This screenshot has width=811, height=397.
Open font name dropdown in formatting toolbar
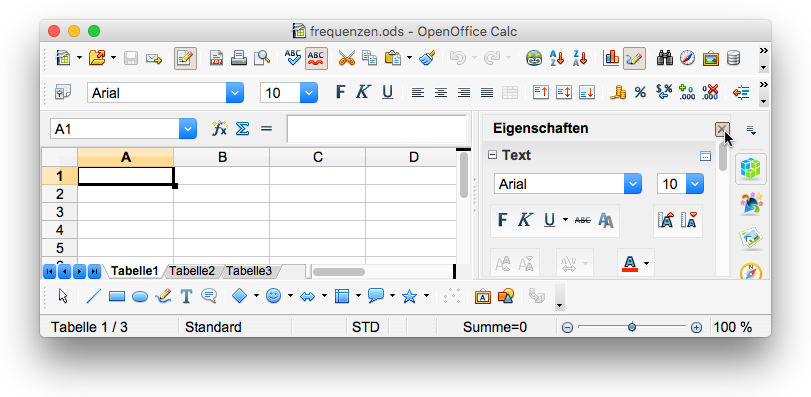click(x=235, y=93)
